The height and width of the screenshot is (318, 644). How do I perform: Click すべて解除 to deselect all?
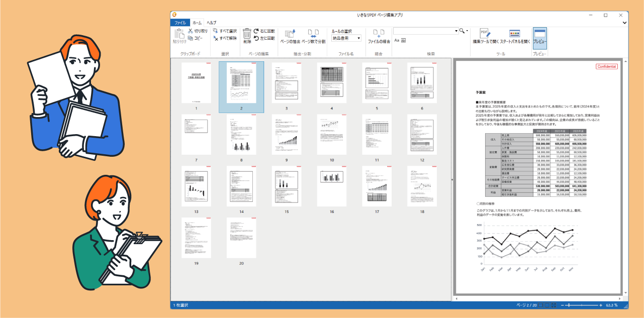click(225, 38)
